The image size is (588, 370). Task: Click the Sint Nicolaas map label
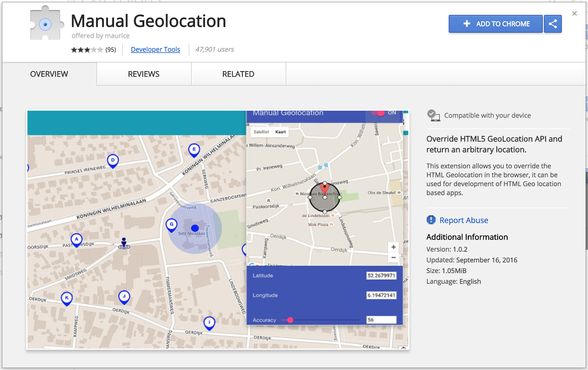(191, 233)
